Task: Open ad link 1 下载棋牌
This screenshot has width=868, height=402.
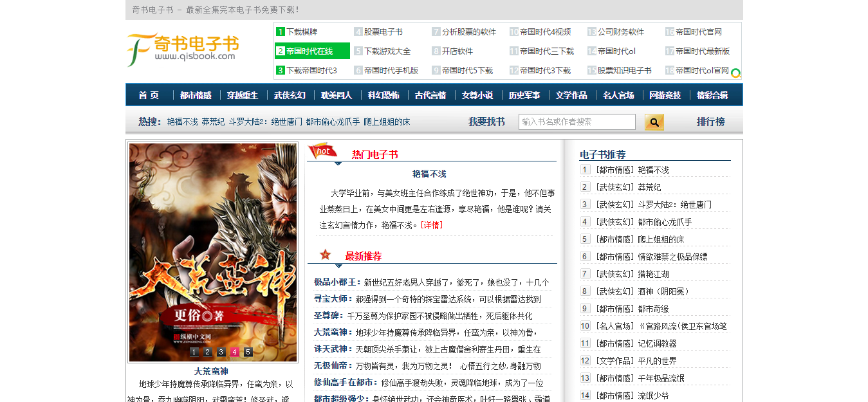Action: 302,32
